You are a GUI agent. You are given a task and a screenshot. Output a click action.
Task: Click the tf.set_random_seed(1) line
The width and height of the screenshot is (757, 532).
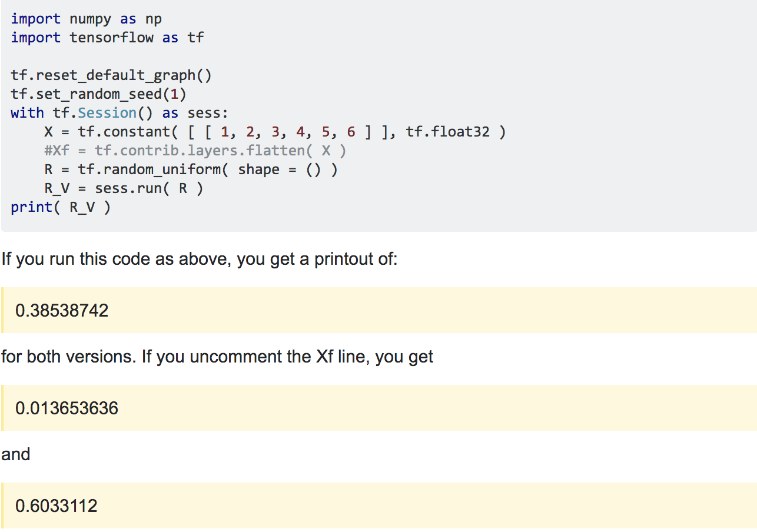coord(98,94)
